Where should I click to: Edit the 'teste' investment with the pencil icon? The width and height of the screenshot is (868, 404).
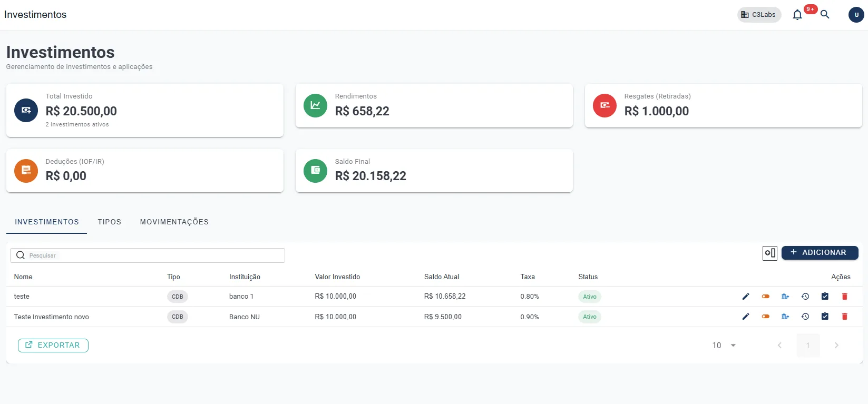(x=746, y=297)
